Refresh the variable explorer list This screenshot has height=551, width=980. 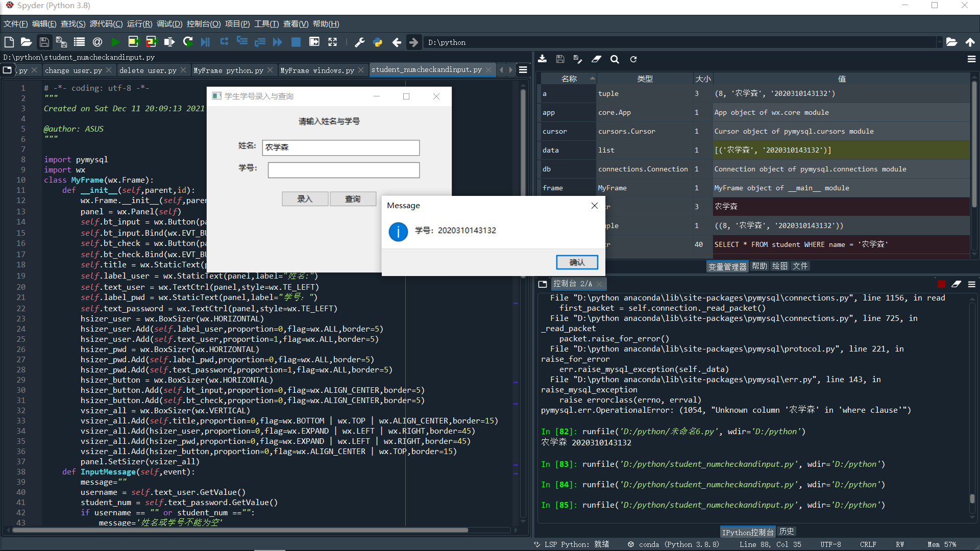633,59
